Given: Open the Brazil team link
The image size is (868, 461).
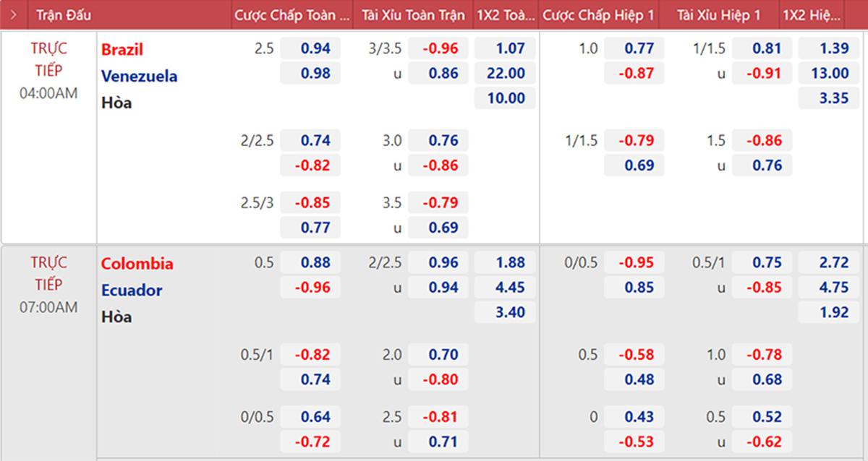Looking at the screenshot, I should click(x=122, y=49).
